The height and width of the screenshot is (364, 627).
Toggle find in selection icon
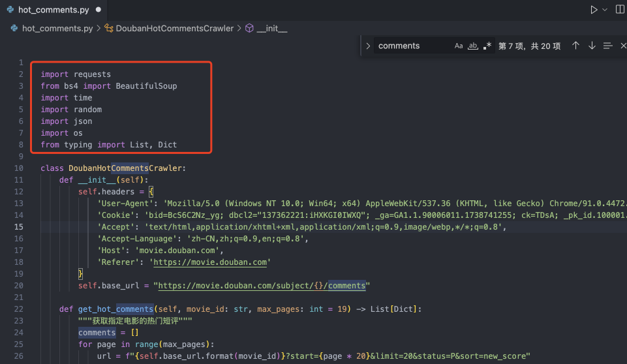point(608,46)
